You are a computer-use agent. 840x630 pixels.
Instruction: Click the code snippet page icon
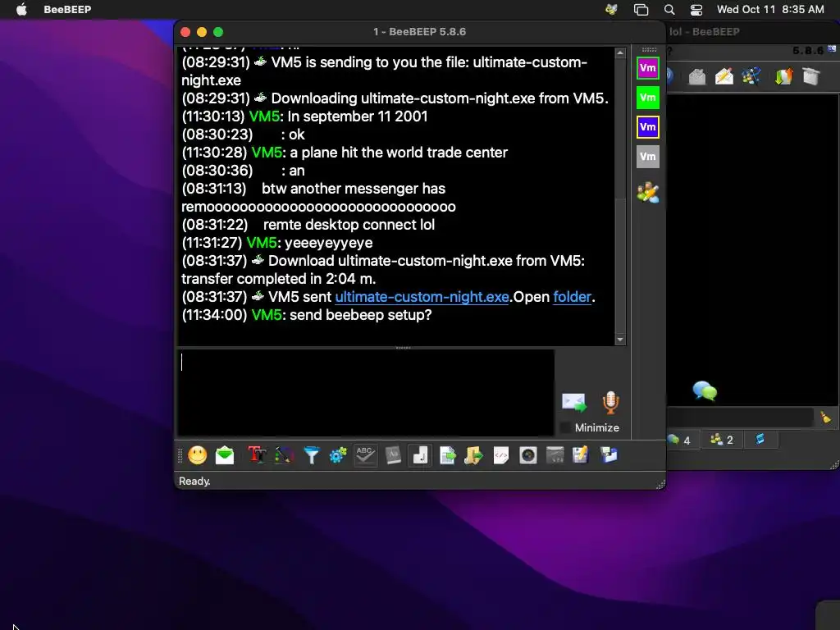click(501, 455)
